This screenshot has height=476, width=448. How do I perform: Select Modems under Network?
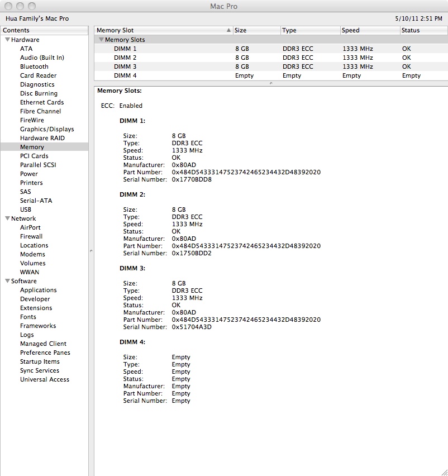click(x=32, y=254)
